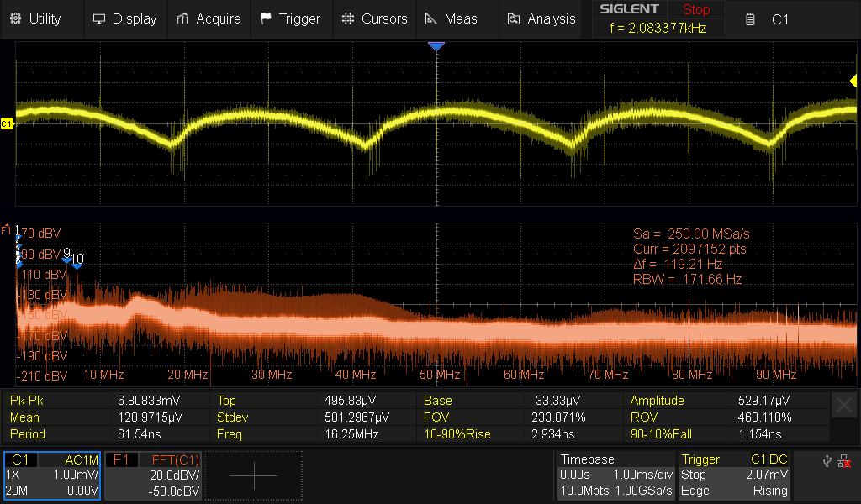
Task: Expand the Acquire menu
Action: (209, 18)
